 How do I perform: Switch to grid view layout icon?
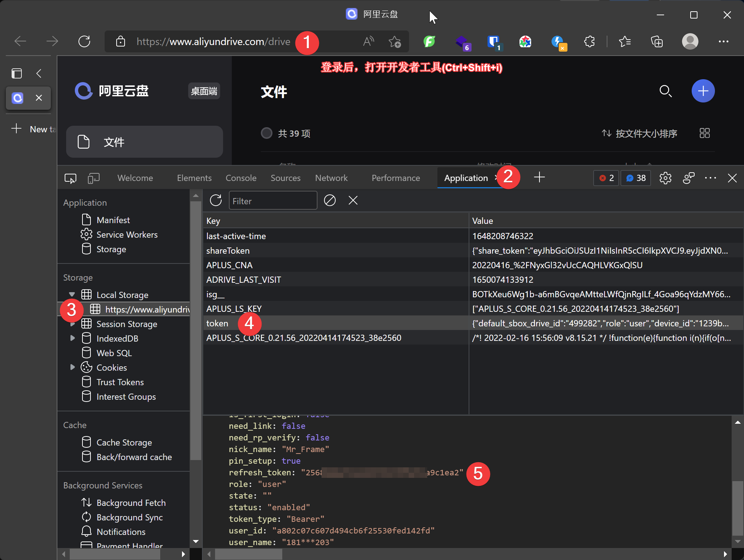[x=704, y=133]
